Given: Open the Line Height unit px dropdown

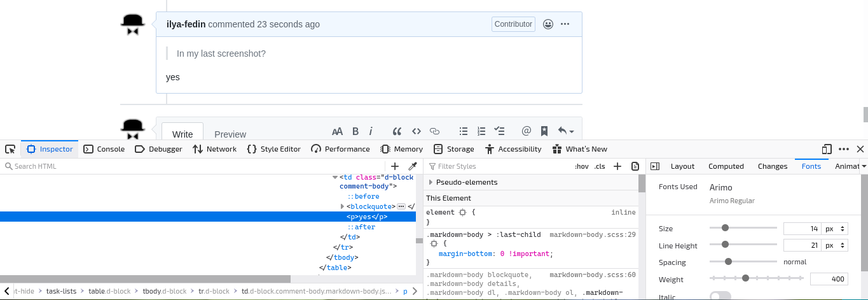Looking at the screenshot, I should (x=835, y=245).
